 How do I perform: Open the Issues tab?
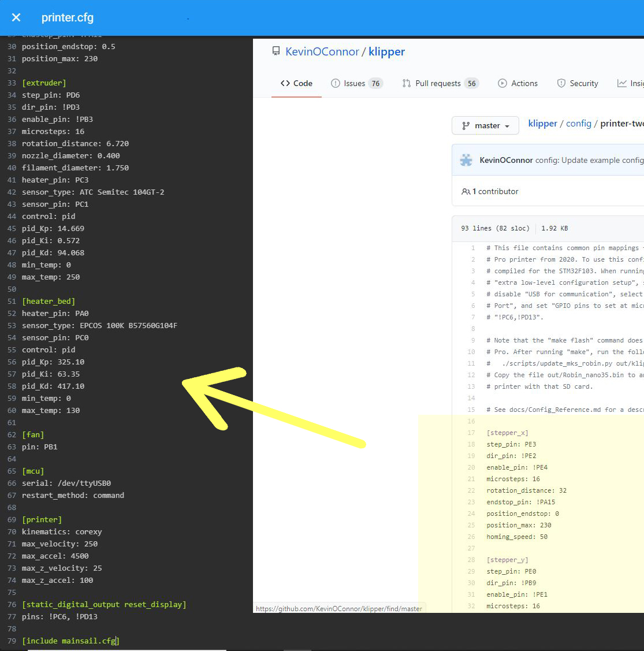point(354,83)
